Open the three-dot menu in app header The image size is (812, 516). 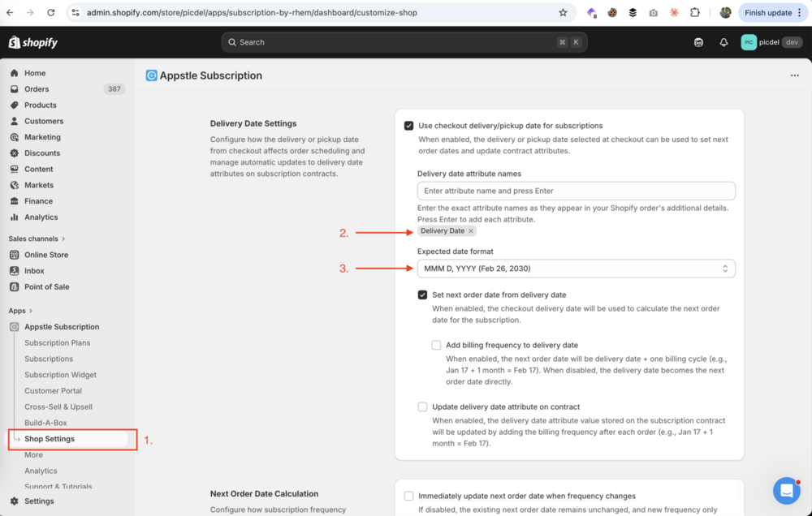794,75
